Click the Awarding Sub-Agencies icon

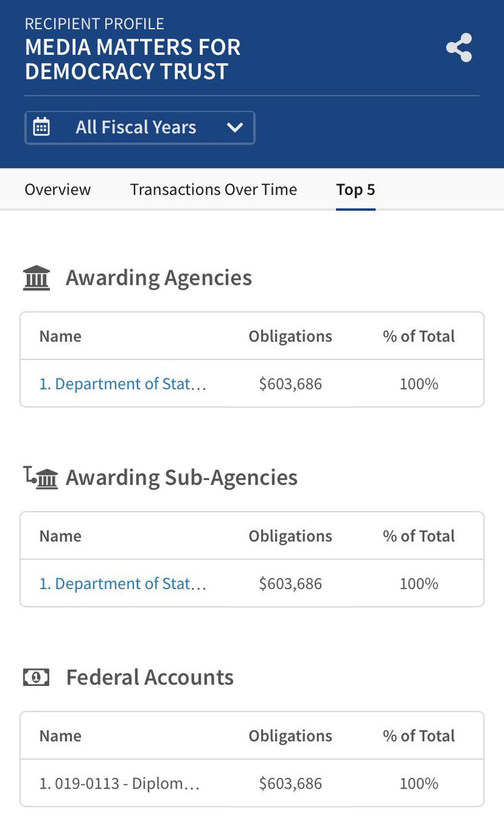pyautogui.click(x=40, y=477)
